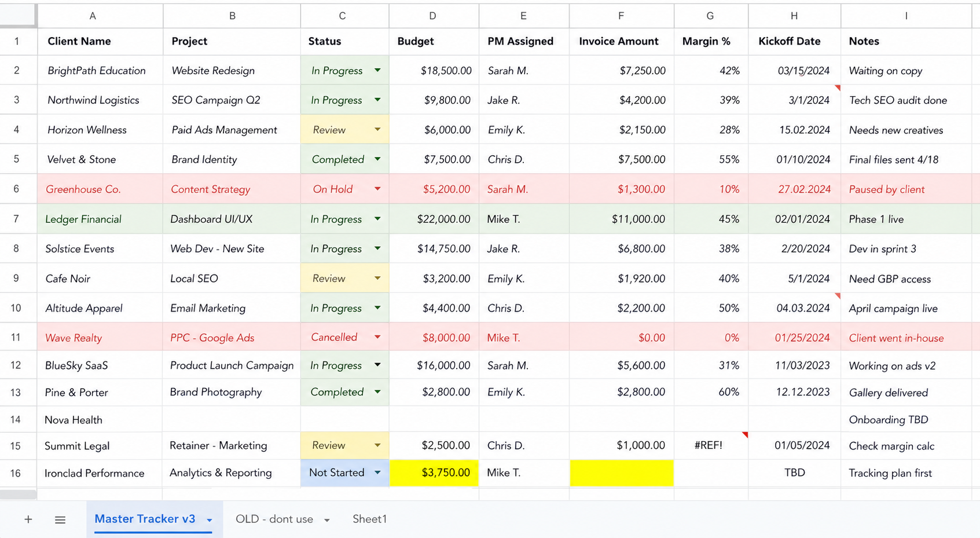
Task: Click the Client Name header cell
Action: [x=100, y=41]
